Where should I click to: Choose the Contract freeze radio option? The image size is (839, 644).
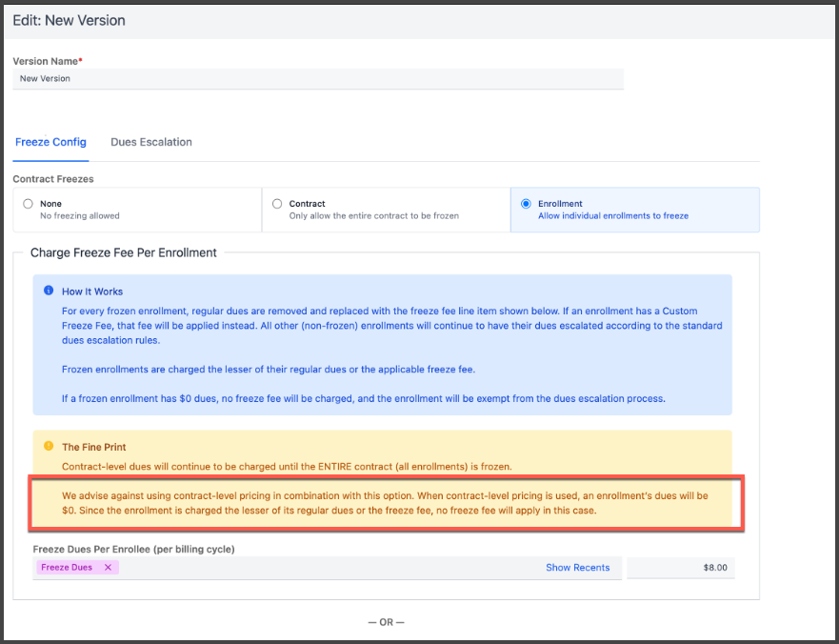coord(277,204)
